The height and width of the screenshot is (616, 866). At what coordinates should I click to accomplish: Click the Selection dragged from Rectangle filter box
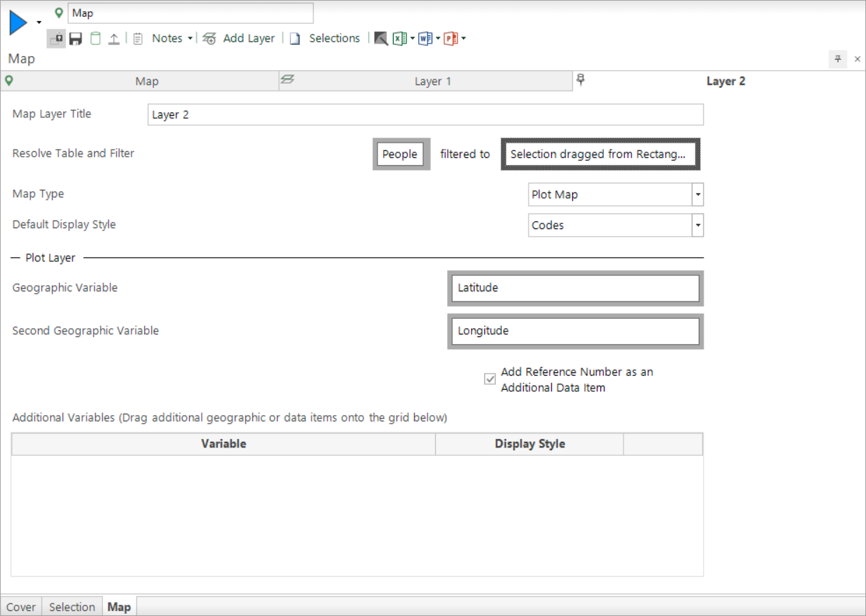(x=601, y=154)
